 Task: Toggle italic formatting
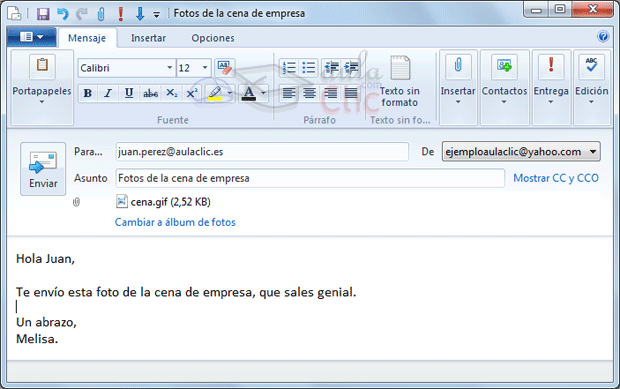coord(108,93)
